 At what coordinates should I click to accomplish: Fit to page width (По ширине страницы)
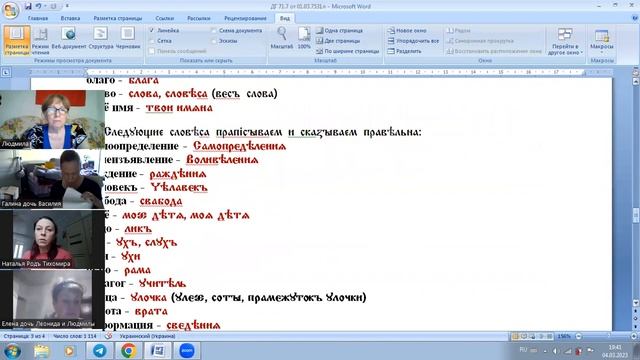347,51
